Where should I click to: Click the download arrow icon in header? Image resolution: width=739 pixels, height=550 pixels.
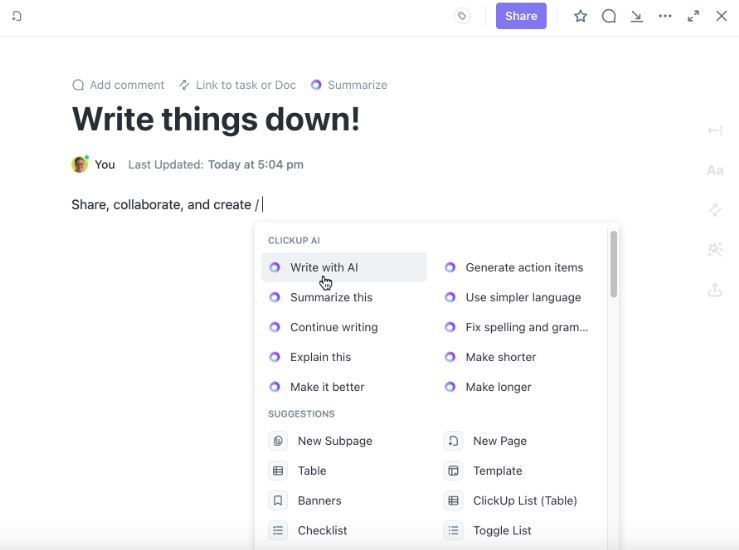[637, 16]
